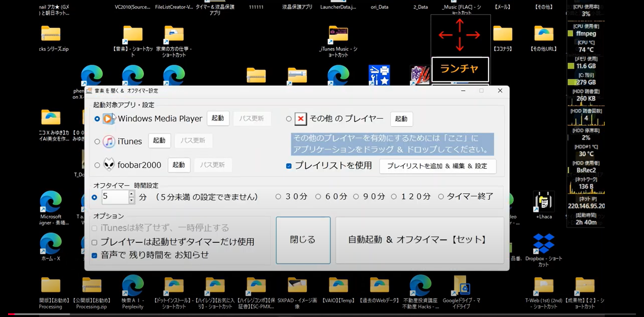The width and height of the screenshot is (644, 317).
Task: Select the 60分 timer preset
Action: tap(318, 197)
